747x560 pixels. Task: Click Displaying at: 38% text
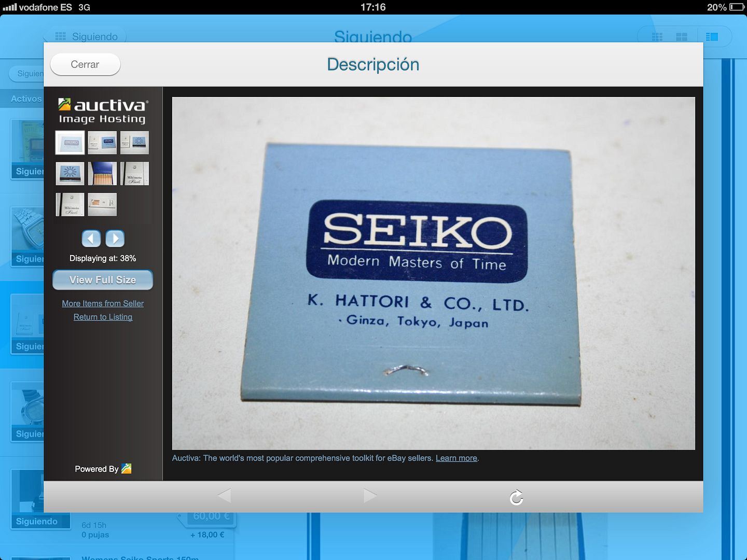click(x=103, y=258)
